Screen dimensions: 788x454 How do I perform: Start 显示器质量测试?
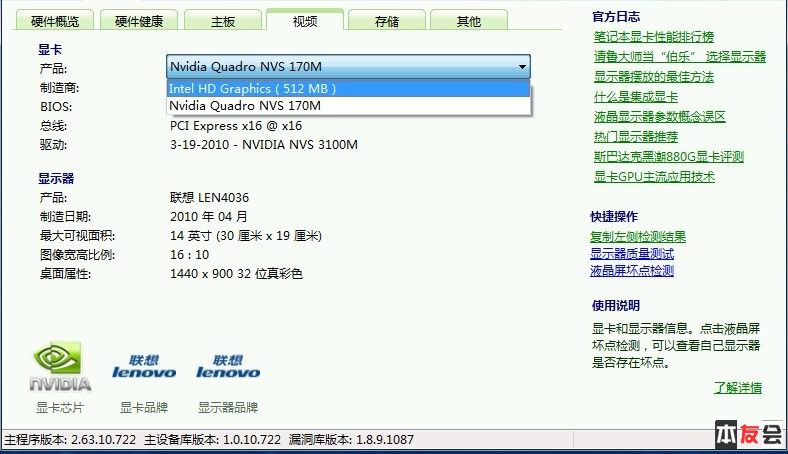[x=632, y=254]
